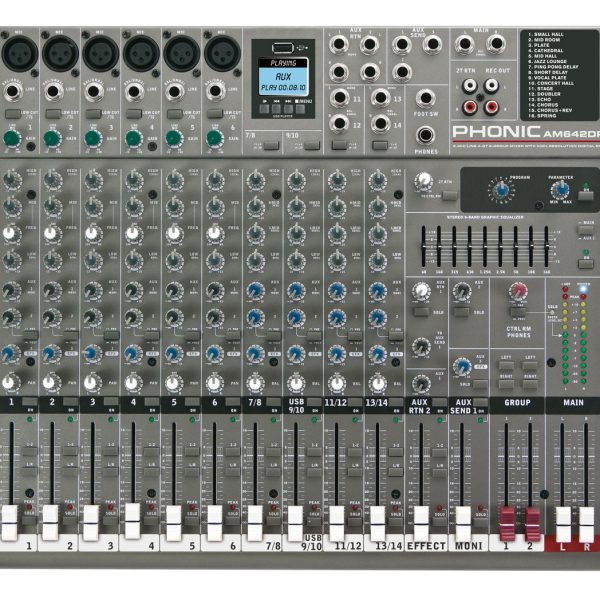
Task: Click the channel 13/14 BAL knob
Action: click(378, 383)
